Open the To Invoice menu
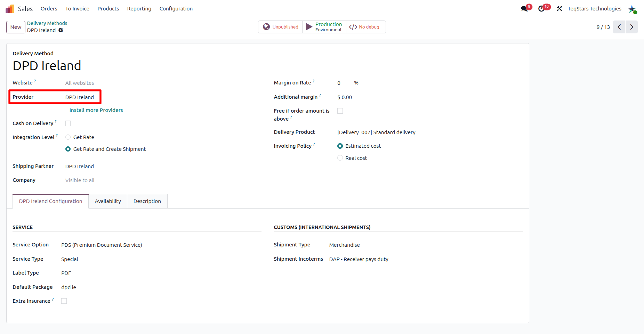The height and width of the screenshot is (334, 644). 77,9
